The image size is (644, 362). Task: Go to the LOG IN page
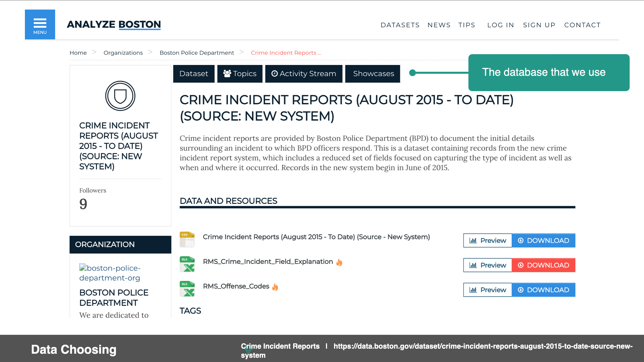pyautogui.click(x=501, y=25)
